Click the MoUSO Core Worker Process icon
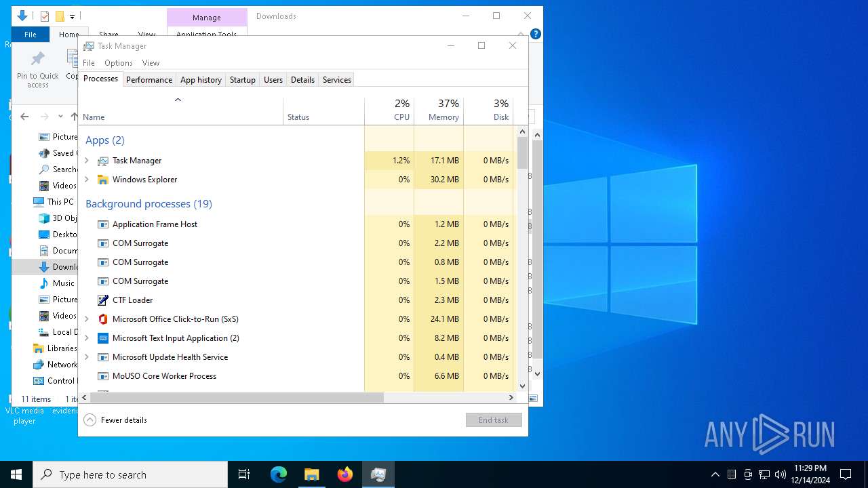The width and height of the screenshot is (868, 488). pyautogui.click(x=103, y=376)
